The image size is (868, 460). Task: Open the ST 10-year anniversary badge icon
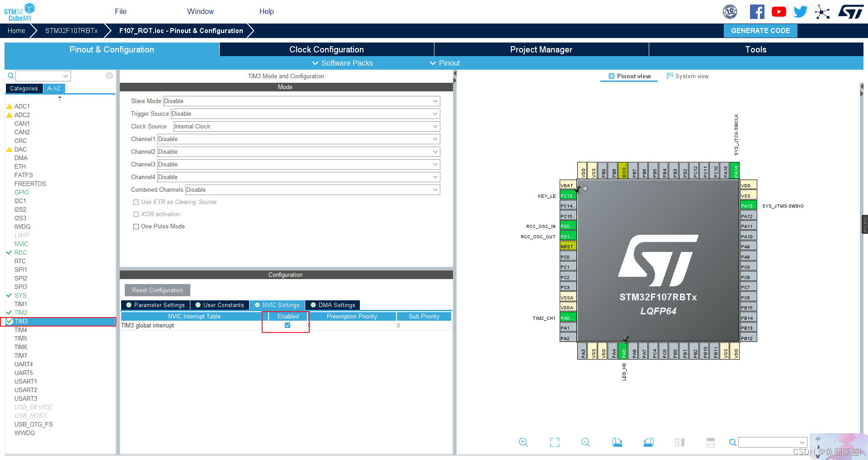click(730, 12)
